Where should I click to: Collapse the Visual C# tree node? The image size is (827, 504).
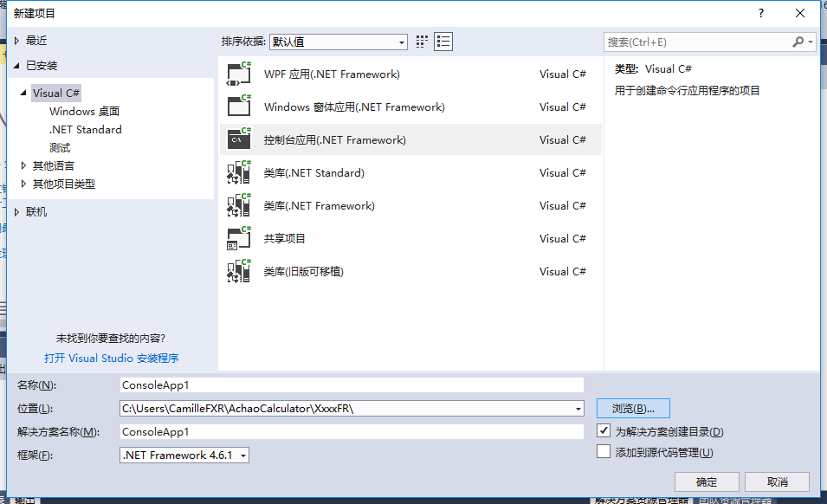(x=23, y=93)
